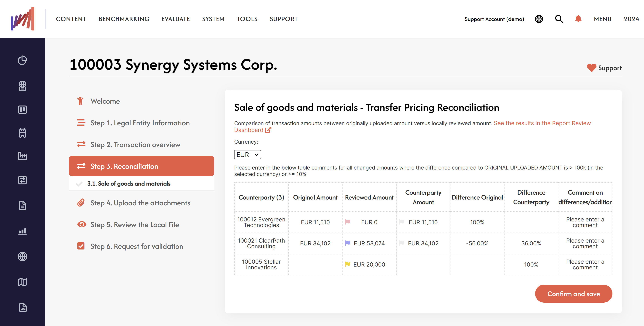Click 100012 Evergreen Technologies cell
644x326 pixels.
[261, 222]
